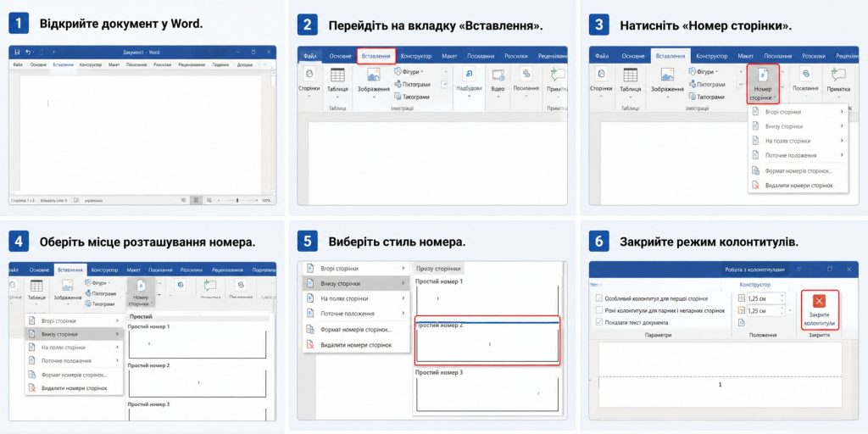Viewport: 868px width, 434px height.
Task: Open the Файл tab in step 2
Action: click(309, 56)
